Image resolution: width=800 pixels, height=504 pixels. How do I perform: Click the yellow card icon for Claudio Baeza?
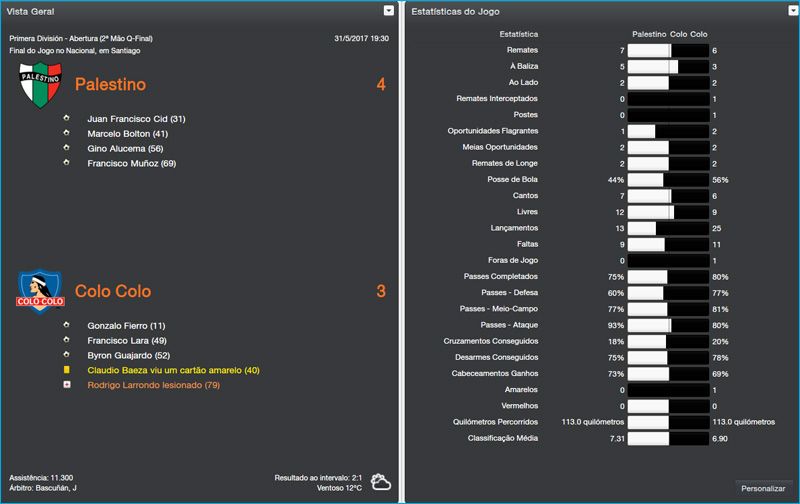click(66, 370)
